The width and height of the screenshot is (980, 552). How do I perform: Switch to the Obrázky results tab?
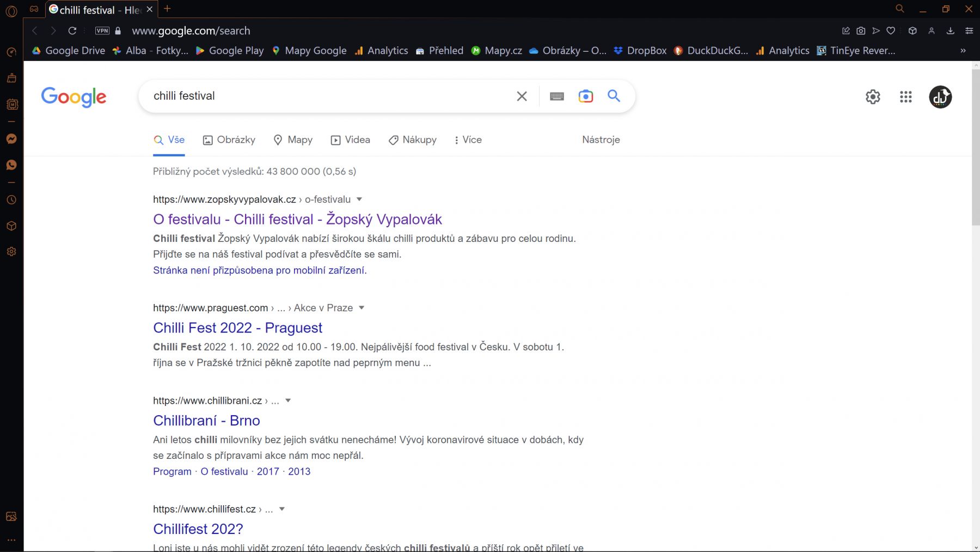click(229, 140)
